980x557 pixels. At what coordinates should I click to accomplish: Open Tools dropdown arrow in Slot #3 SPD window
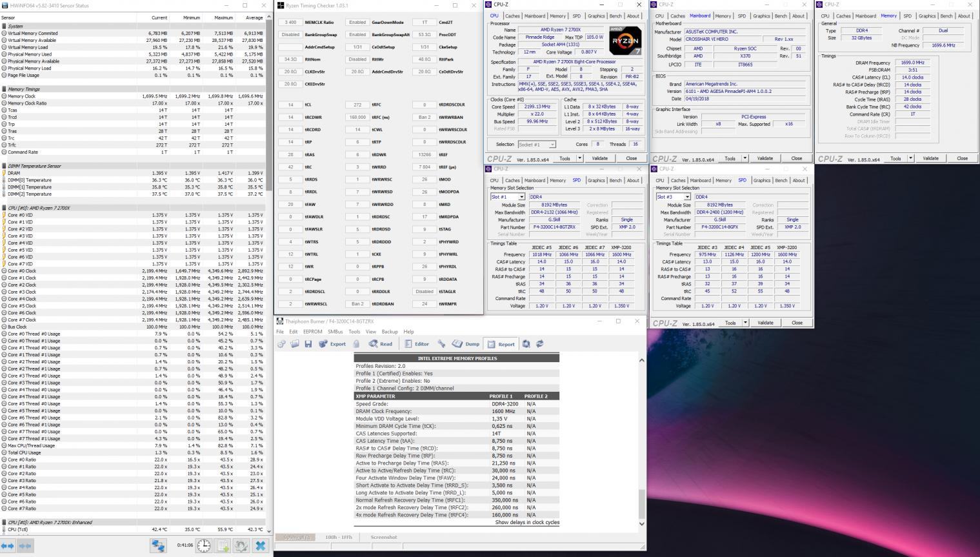pos(745,323)
